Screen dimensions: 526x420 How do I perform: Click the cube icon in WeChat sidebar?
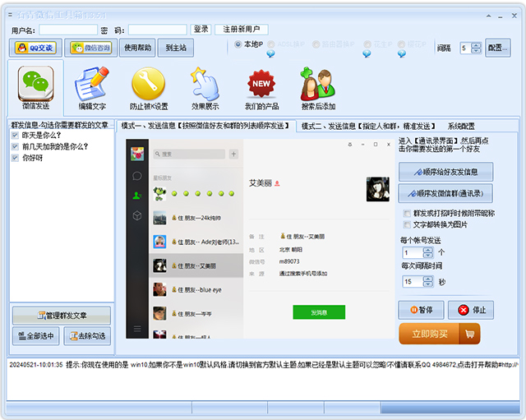click(x=137, y=215)
